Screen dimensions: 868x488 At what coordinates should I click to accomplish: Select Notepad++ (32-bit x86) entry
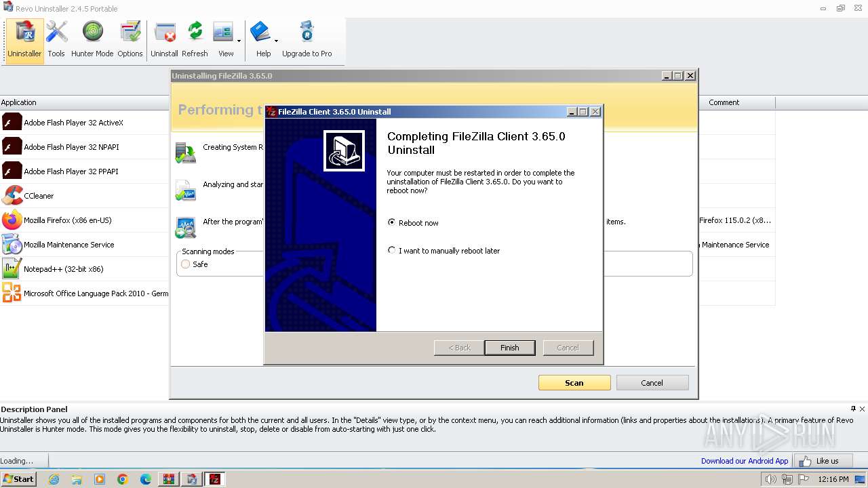click(85, 269)
